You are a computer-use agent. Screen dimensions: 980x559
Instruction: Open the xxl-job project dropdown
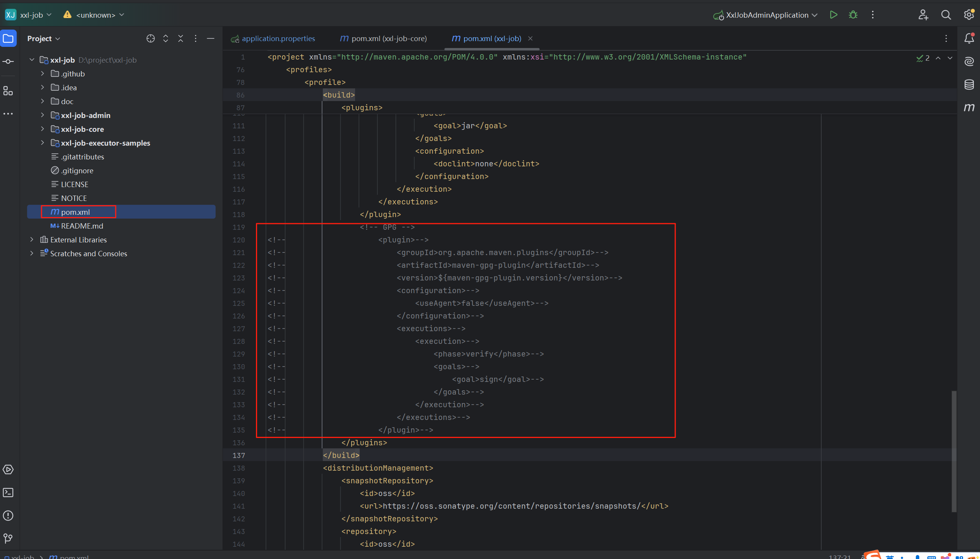click(x=28, y=15)
